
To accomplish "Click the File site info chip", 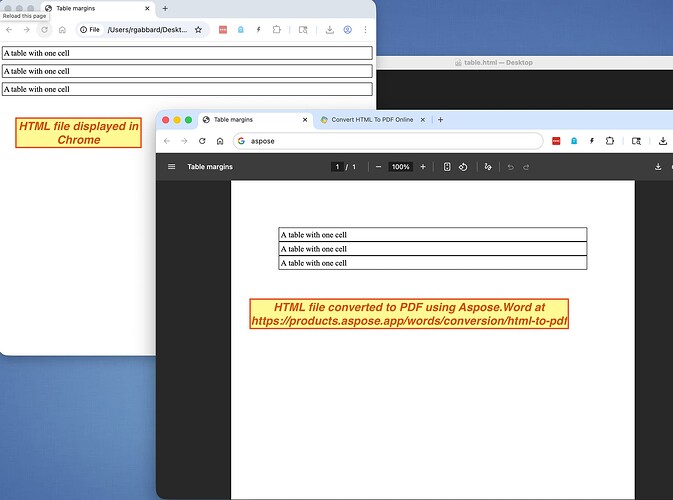I will 90,30.
